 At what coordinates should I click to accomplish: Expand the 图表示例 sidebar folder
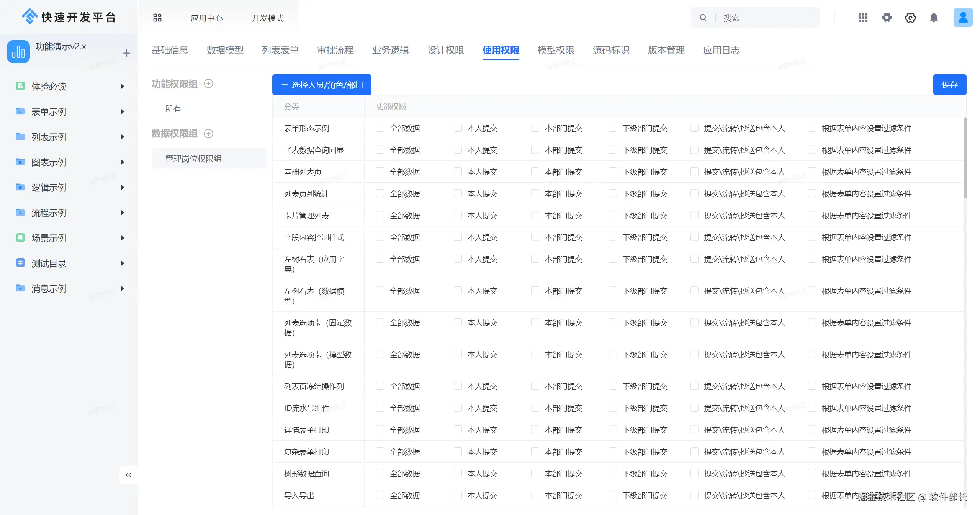point(122,162)
